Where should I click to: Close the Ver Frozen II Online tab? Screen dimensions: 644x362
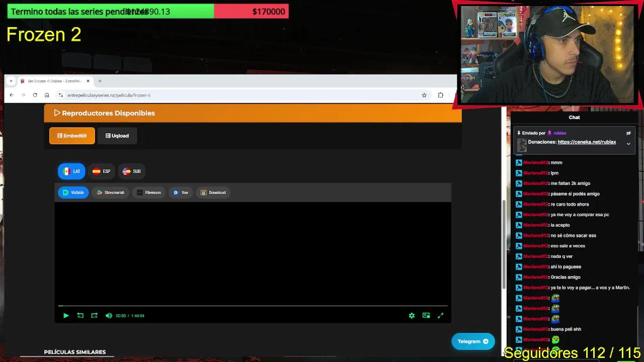pos(88,81)
